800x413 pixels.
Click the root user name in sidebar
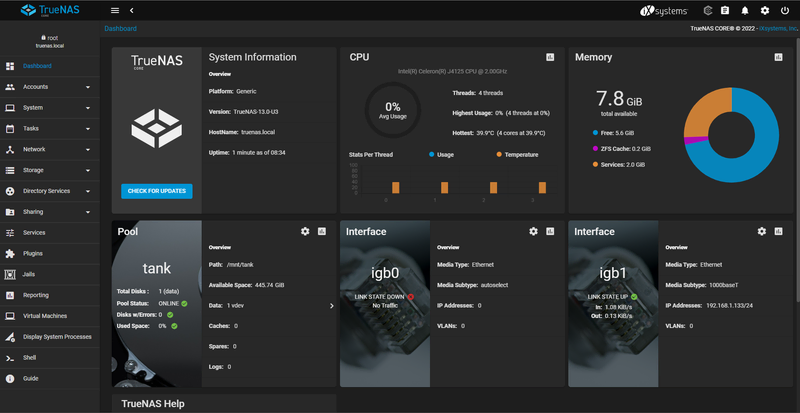[x=53, y=38]
